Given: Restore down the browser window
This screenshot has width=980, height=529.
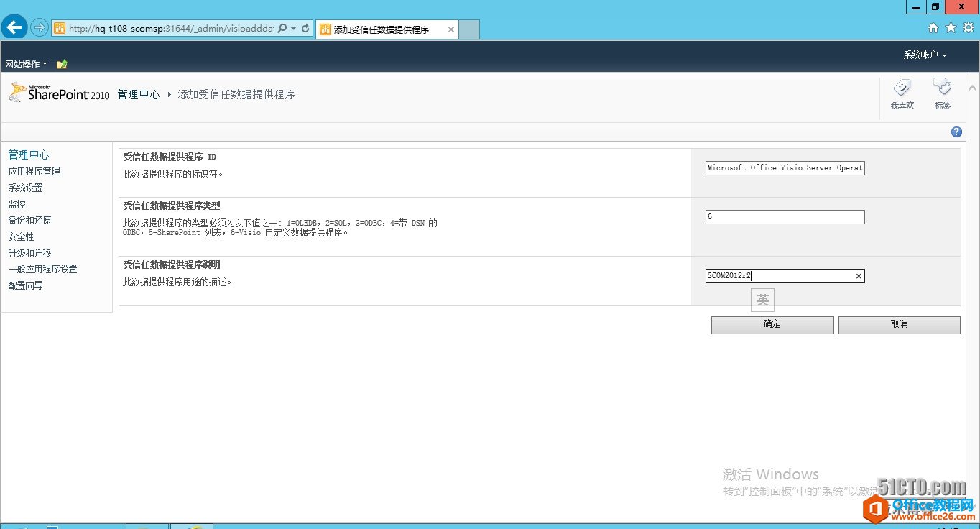Looking at the screenshot, I should [935, 6].
